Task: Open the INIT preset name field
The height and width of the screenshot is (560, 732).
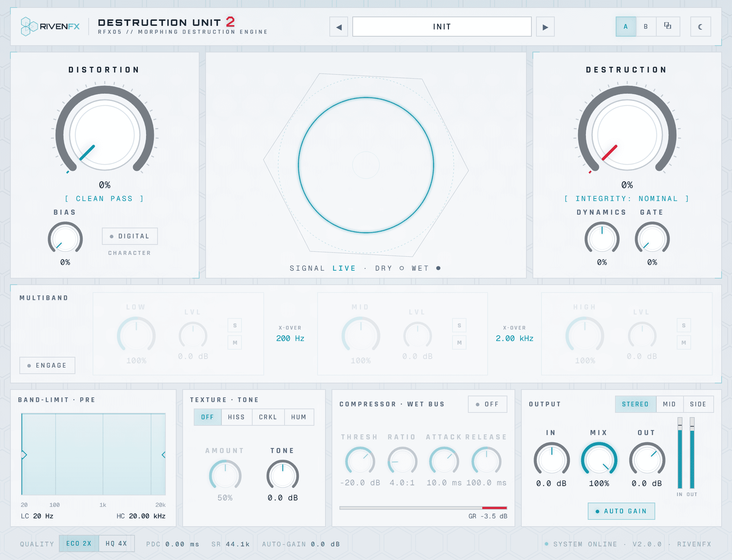Action: (442, 27)
